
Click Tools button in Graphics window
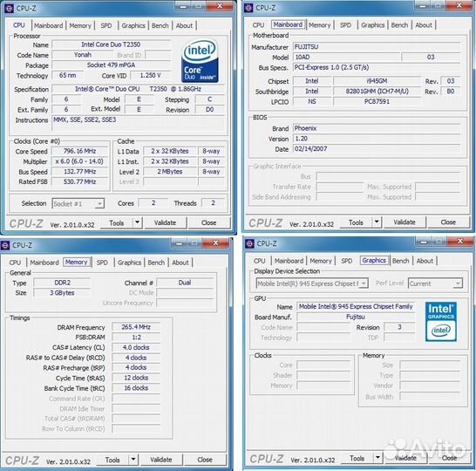[357, 458]
